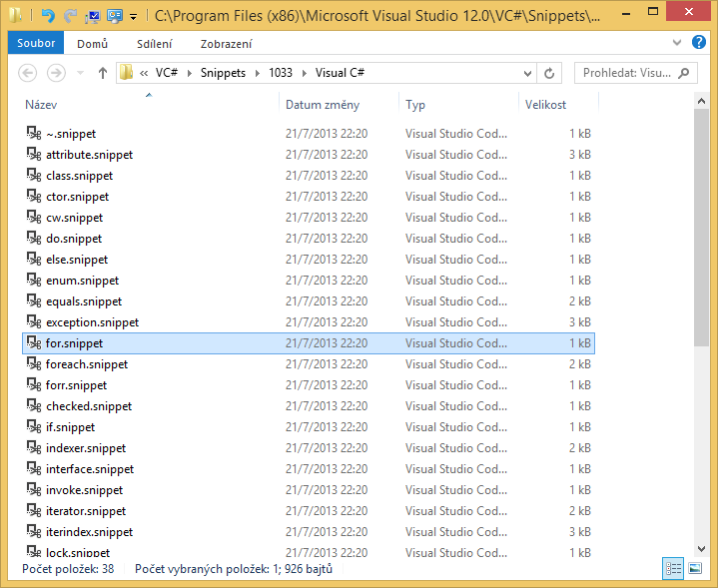Click the scroll down arrow
Screen dimensions: 718x588
click(701, 548)
